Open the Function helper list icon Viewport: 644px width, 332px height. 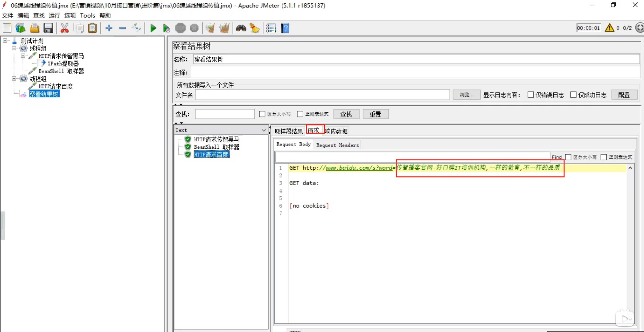[271, 28]
